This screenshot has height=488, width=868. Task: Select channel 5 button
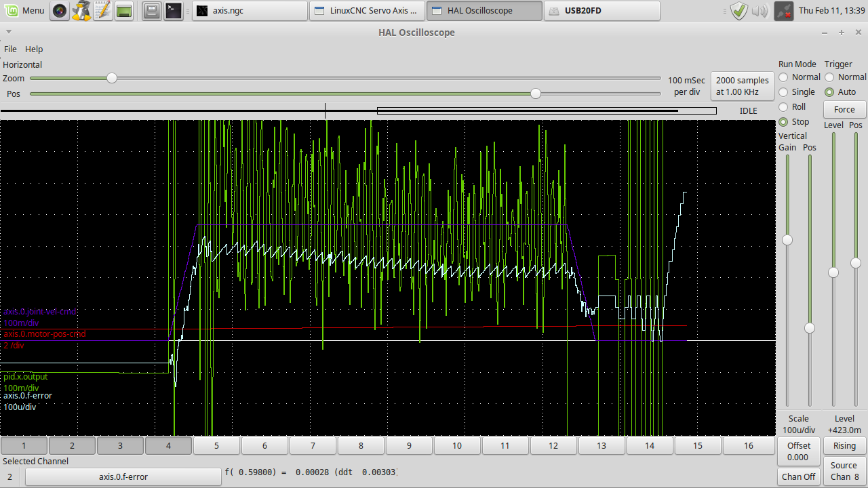pos(216,445)
